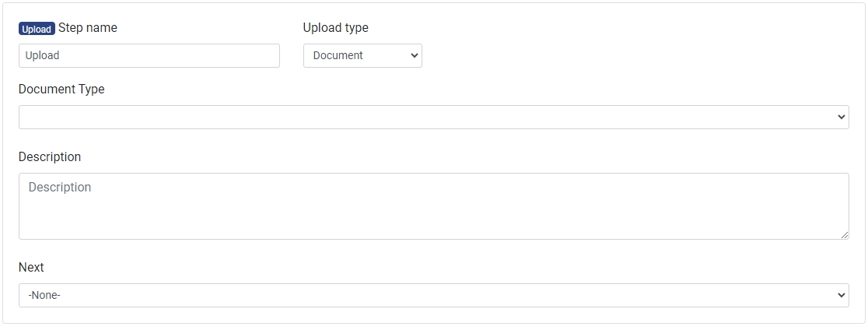Click the Next dropdown chevron arrow
This screenshot has width=868, height=330.
click(841, 296)
